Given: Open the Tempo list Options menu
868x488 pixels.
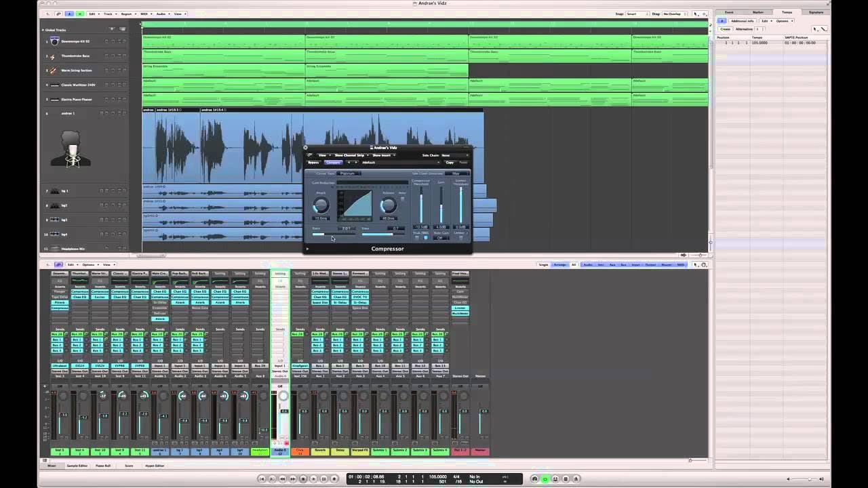Looking at the screenshot, I should point(785,21).
